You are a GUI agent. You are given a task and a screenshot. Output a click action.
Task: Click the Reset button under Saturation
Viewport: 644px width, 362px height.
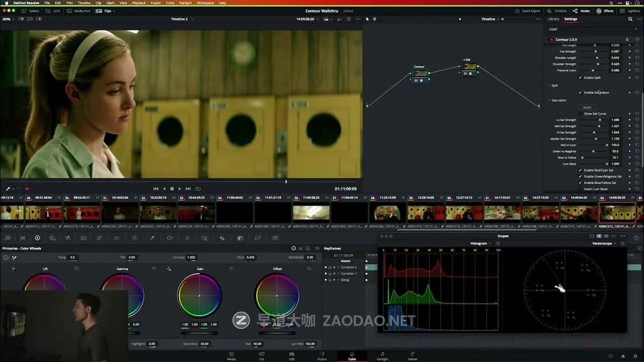tap(587, 107)
